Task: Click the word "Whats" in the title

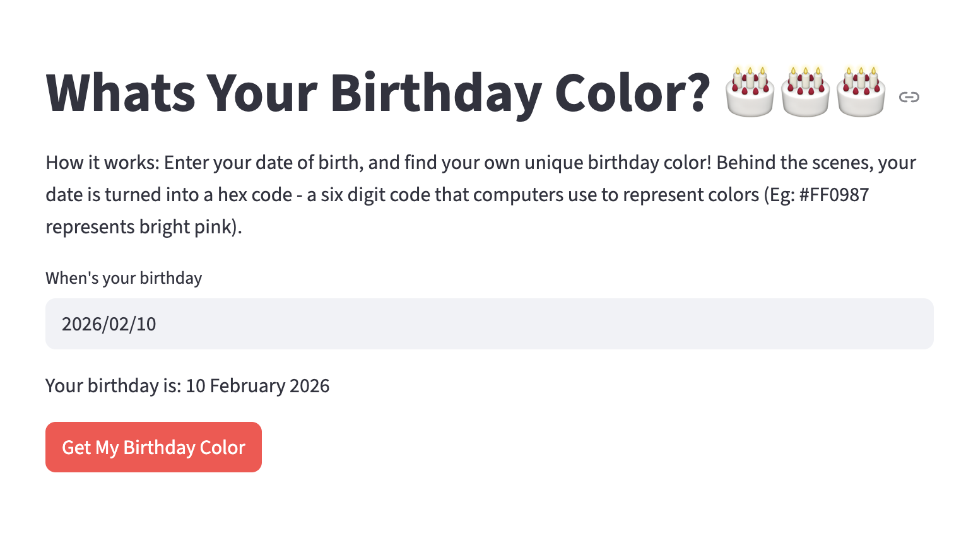Action: click(121, 93)
